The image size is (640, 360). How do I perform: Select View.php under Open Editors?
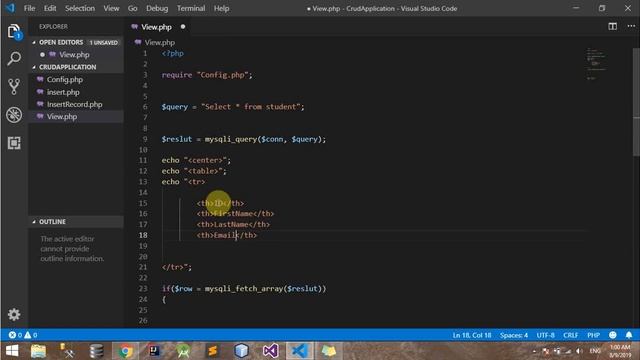point(74,55)
